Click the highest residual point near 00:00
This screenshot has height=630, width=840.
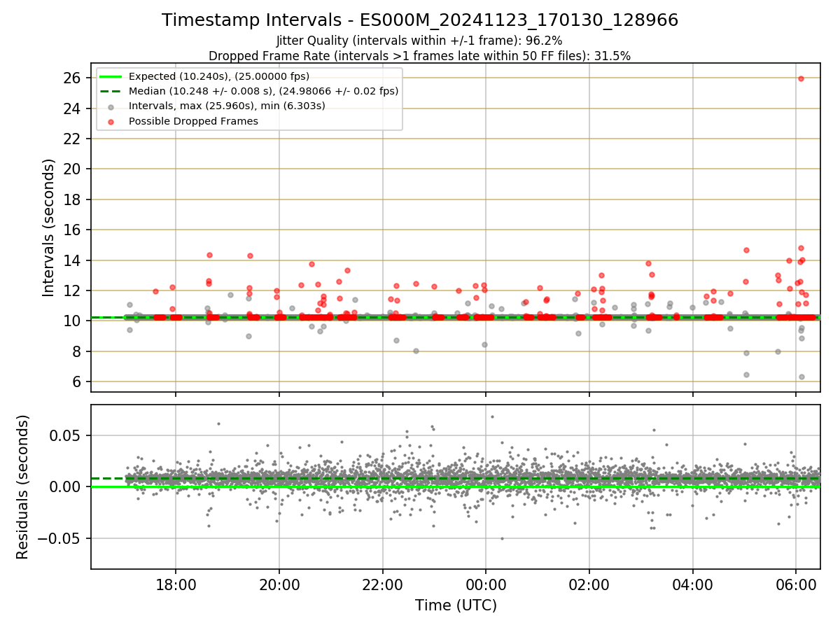(492, 416)
